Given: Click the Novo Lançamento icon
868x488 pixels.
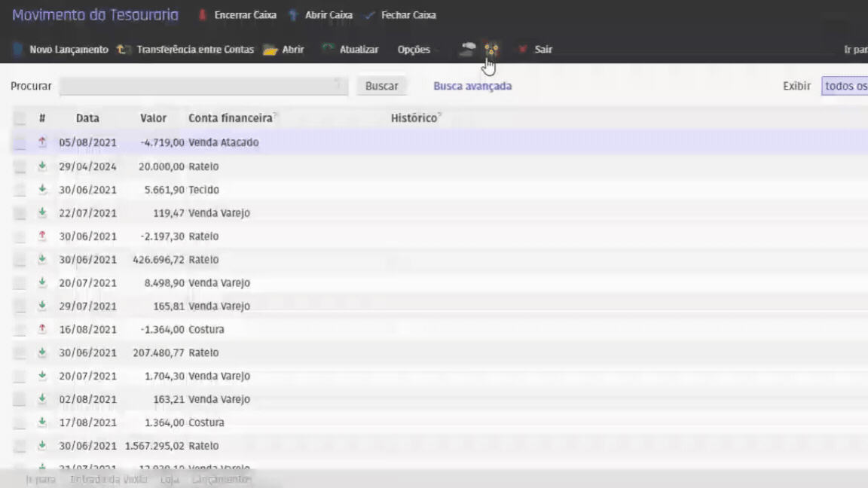Looking at the screenshot, I should click(18, 50).
